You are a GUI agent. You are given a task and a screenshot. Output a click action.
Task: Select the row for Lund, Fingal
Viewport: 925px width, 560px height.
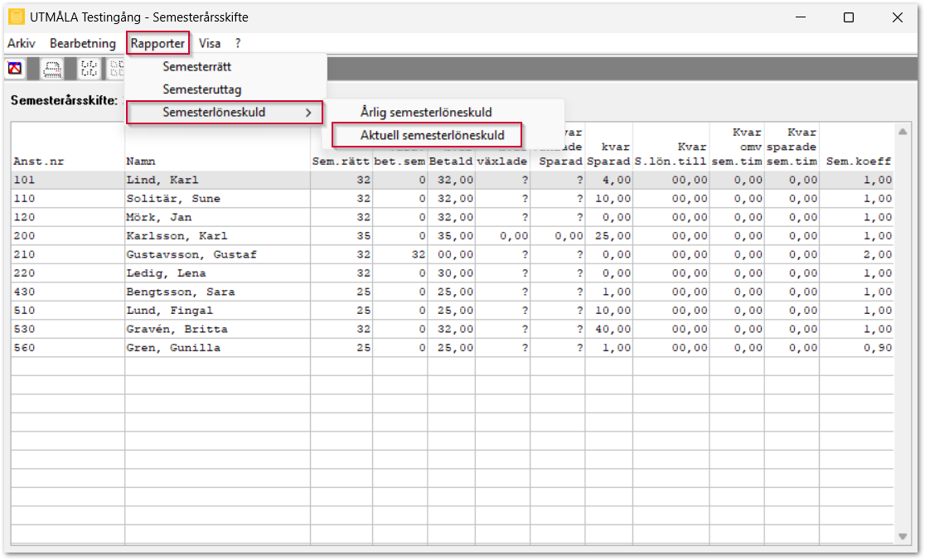452,310
